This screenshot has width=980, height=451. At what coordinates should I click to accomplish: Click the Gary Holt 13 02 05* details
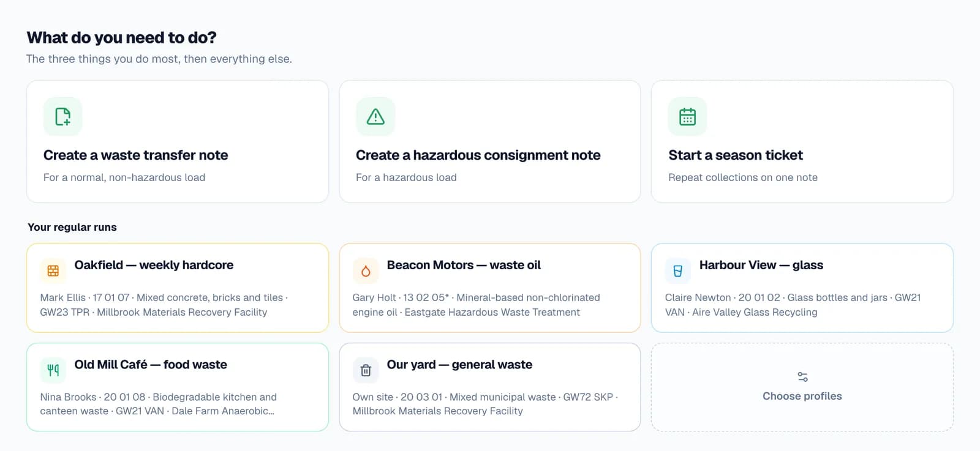point(476,305)
